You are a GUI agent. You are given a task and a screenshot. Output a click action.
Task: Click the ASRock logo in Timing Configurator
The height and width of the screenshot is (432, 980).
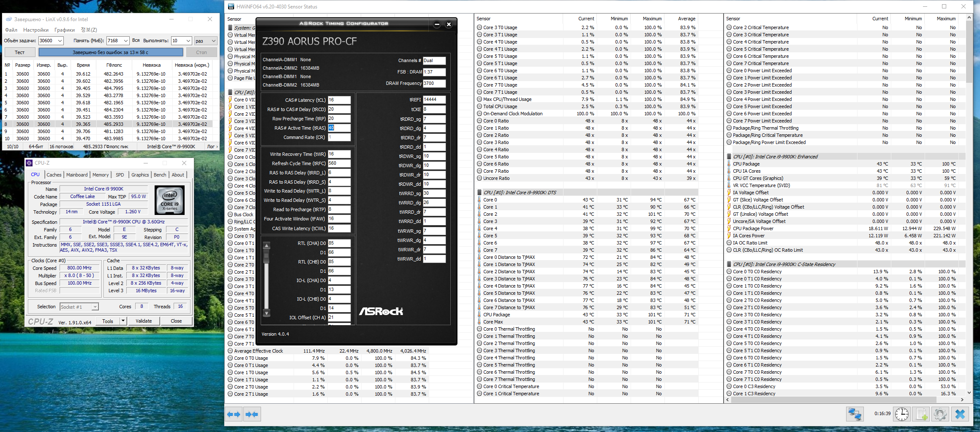(381, 311)
